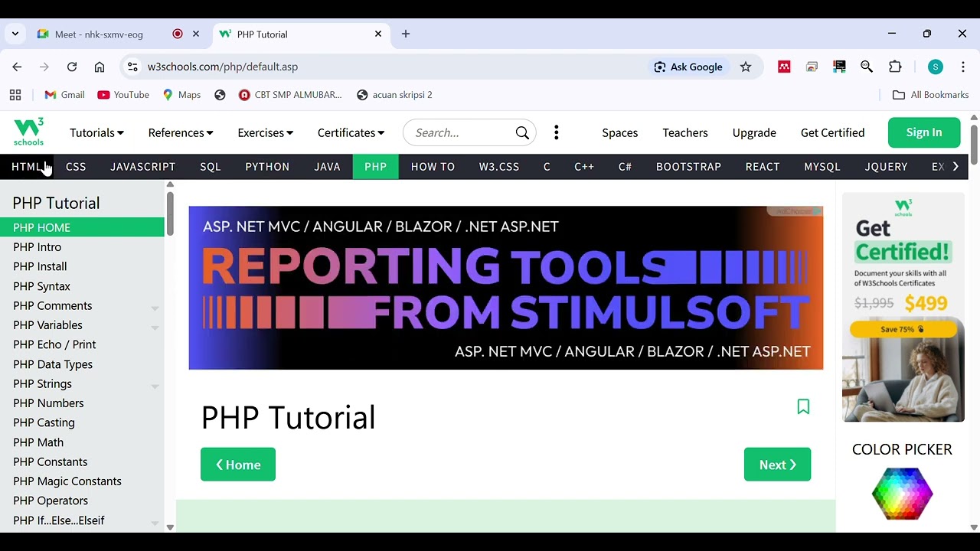Viewport: 980px width, 551px height.
Task: Select PYTHON in the topic bar
Action: point(267,167)
